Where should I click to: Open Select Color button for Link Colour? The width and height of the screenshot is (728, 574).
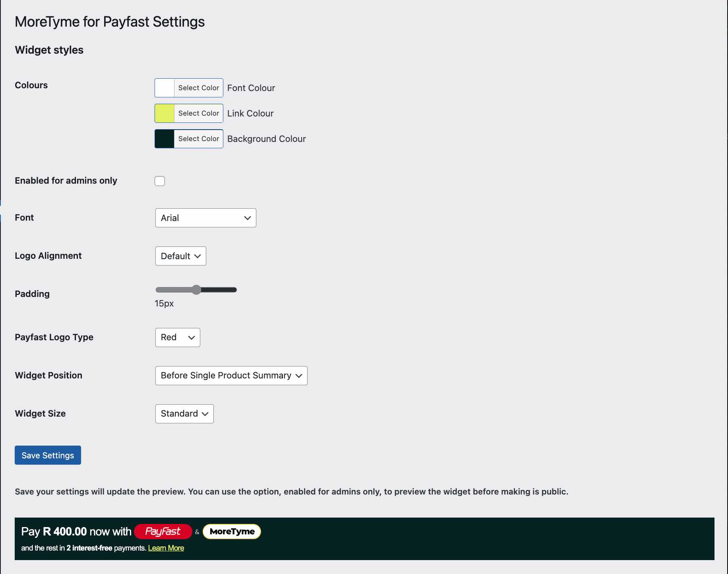click(x=199, y=113)
